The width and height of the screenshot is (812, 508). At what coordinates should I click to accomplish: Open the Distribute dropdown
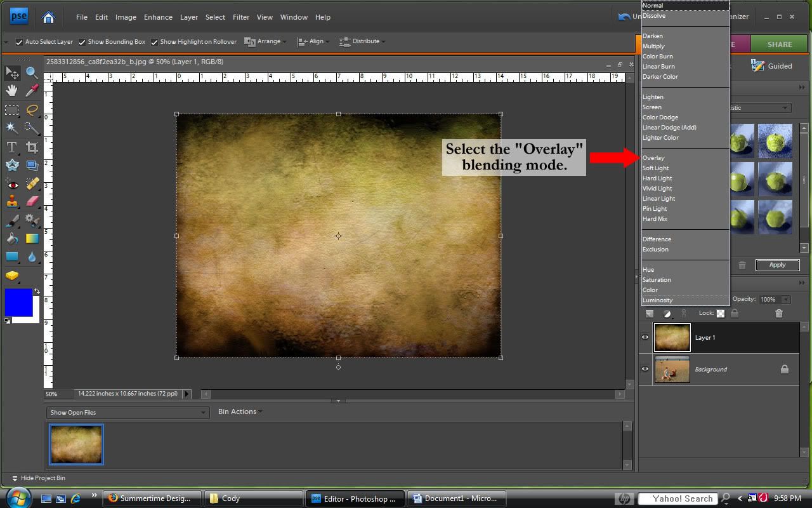(x=363, y=41)
